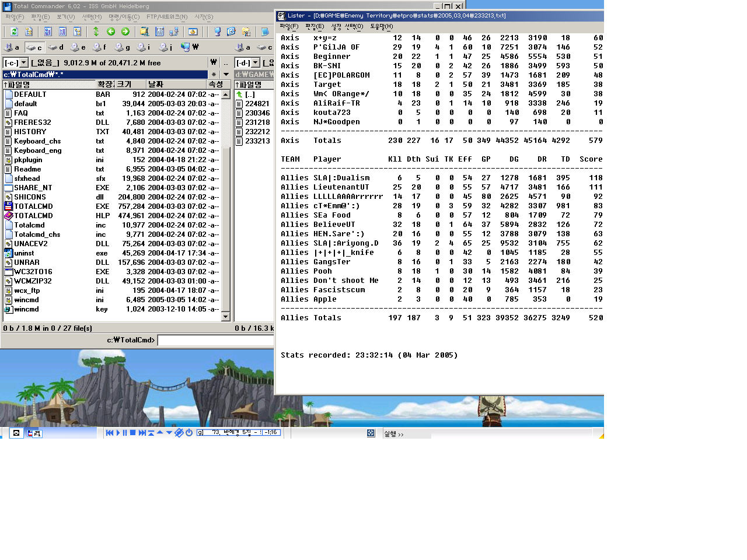Open the FTP/네트워크 menu in Total Commander
Screen dimensions: 747x560
point(167,17)
